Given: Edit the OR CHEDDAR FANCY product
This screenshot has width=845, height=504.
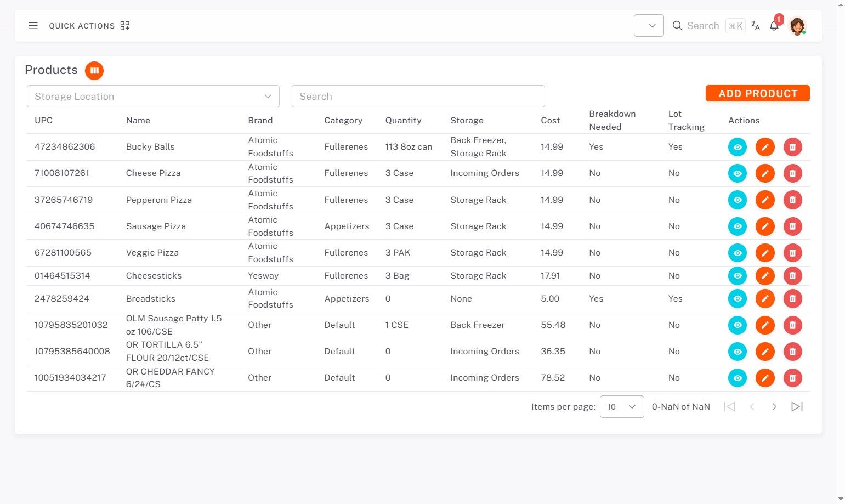Looking at the screenshot, I should pyautogui.click(x=765, y=378).
